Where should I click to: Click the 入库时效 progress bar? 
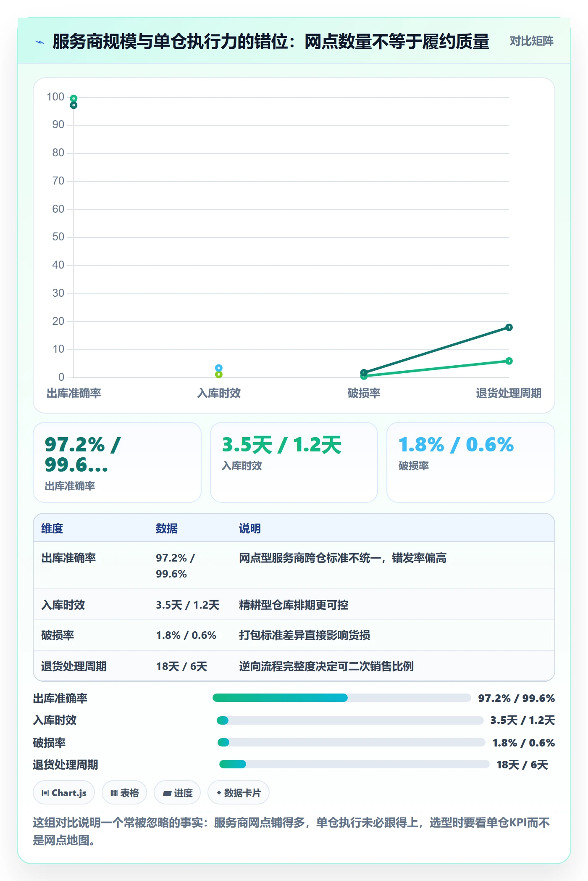(x=350, y=720)
